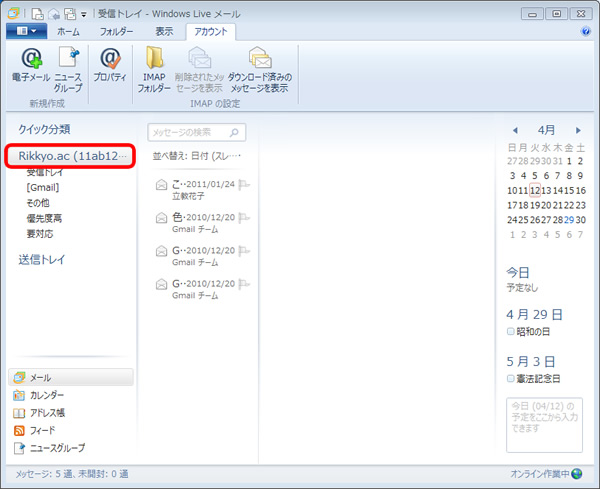600x489 pixels.
Task: Open the 並べ替え: 日付 sort header
Action: (x=197, y=156)
